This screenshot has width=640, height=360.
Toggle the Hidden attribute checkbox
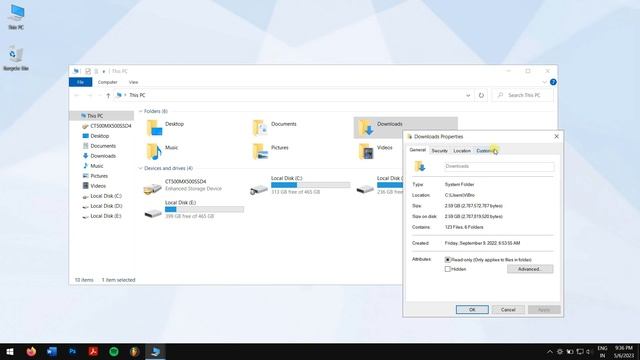(447, 269)
